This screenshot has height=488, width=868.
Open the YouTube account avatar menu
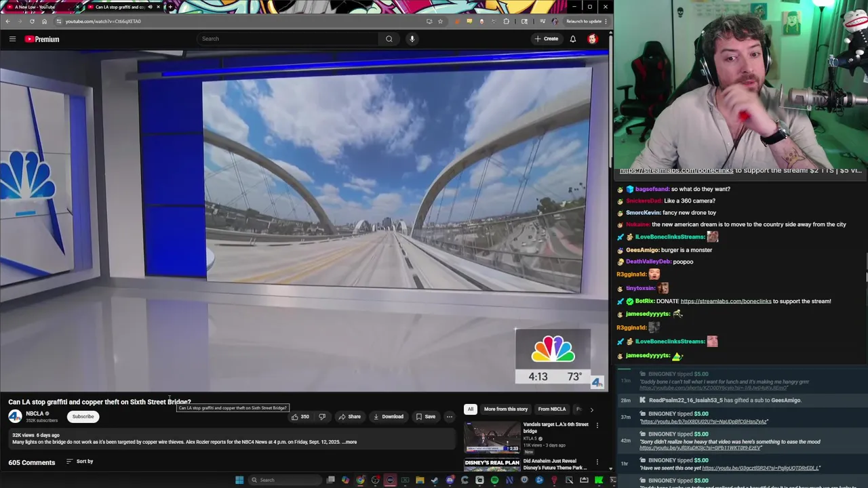tap(593, 39)
